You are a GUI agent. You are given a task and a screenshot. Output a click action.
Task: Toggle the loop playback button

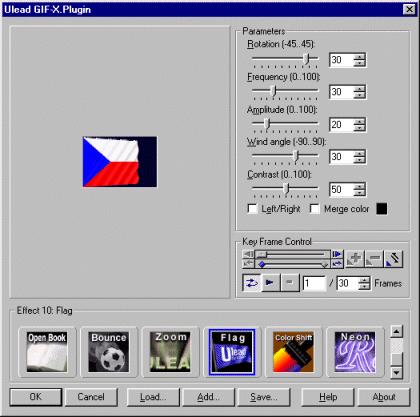coord(251,283)
